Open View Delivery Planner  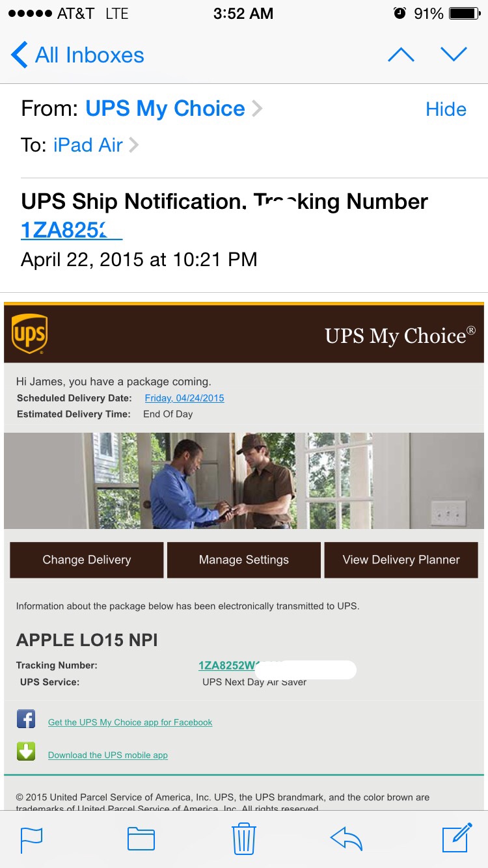[x=401, y=560]
